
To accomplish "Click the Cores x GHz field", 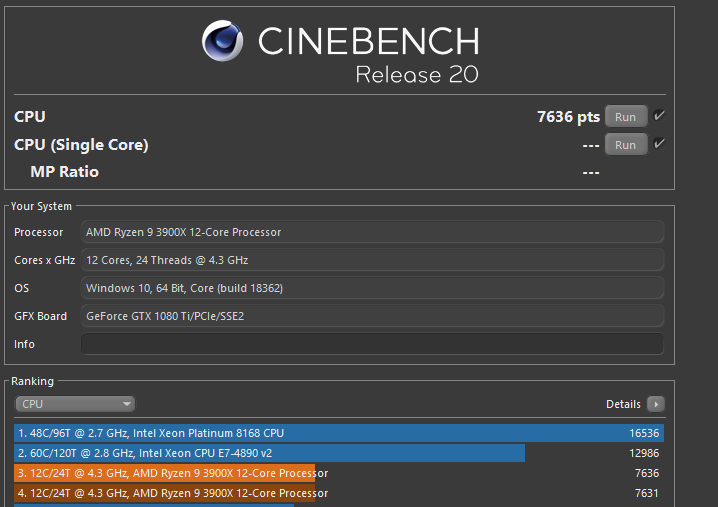I will point(371,260).
